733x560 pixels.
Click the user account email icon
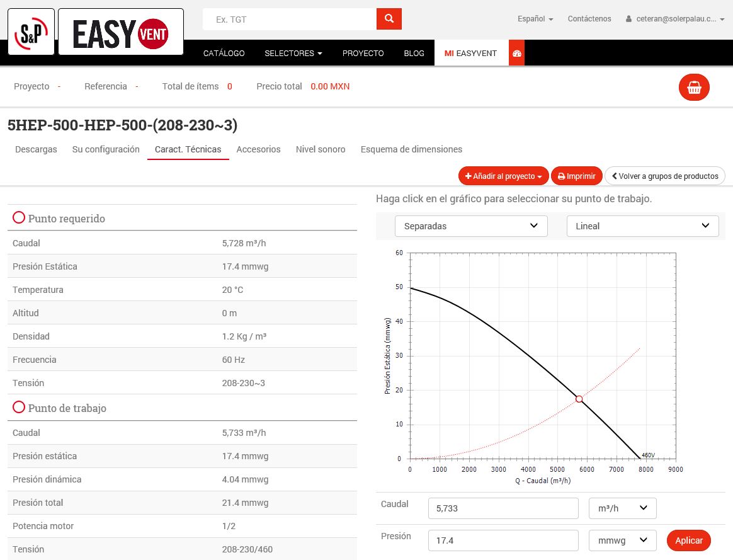click(628, 20)
